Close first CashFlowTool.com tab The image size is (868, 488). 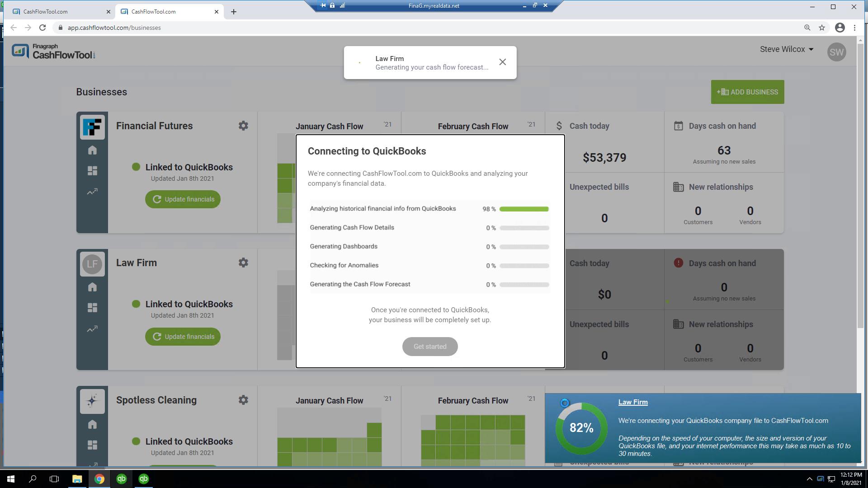tap(108, 12)
